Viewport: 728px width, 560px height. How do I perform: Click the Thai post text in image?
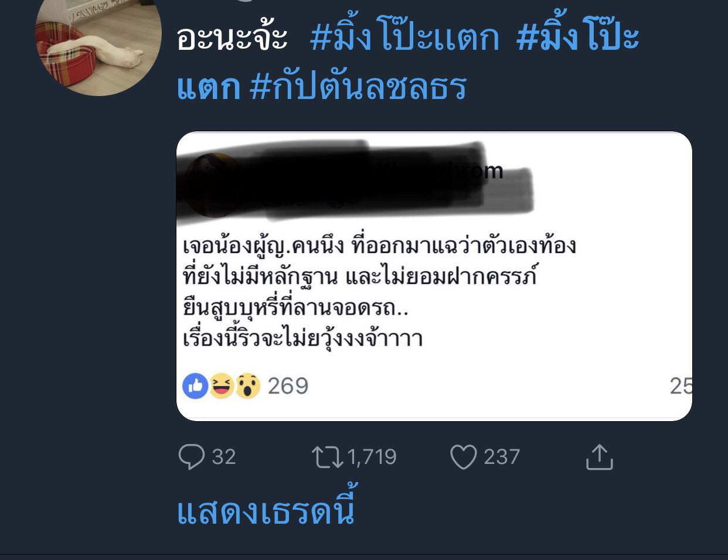click(379, 292)
